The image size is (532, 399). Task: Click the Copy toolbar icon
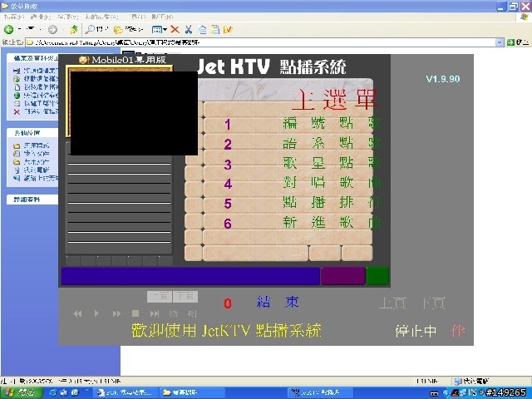[x=202, y=30]
